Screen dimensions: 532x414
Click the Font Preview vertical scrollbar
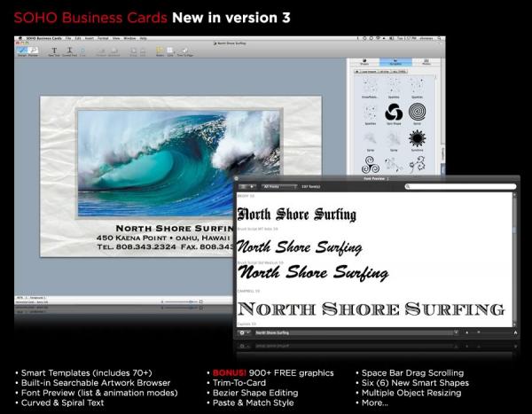[514, 260]
